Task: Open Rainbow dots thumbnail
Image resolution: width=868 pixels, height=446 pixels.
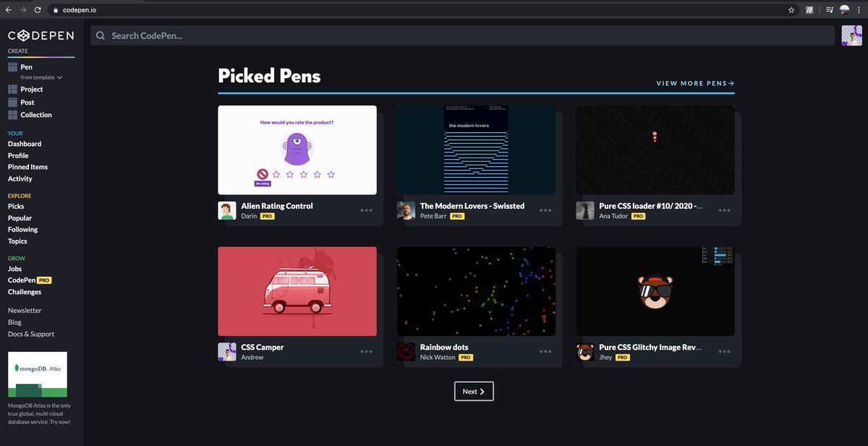Action: pos(476,291)
